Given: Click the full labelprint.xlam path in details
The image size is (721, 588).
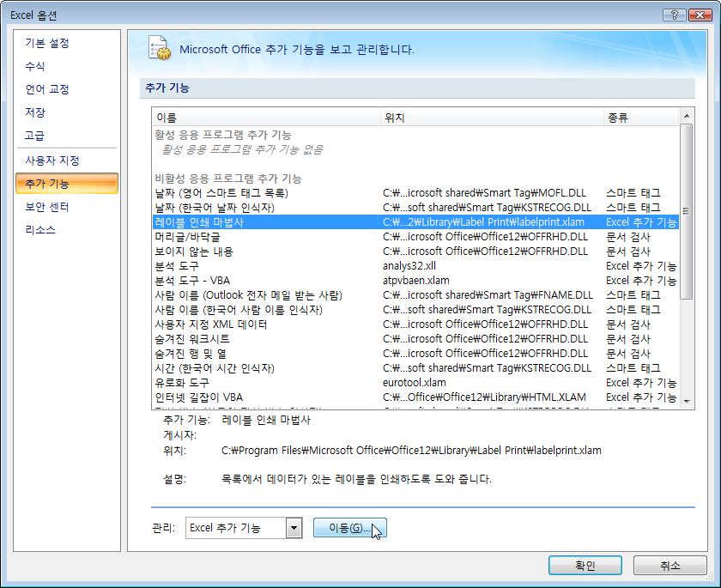Looking at the screenshot, I should pyautogui.click(x=411, y=451).
